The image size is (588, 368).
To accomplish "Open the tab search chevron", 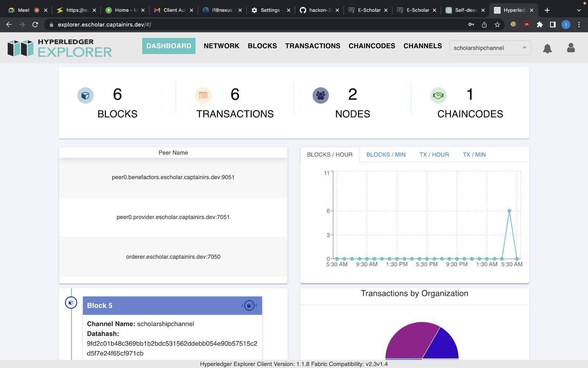I will 579,10.
